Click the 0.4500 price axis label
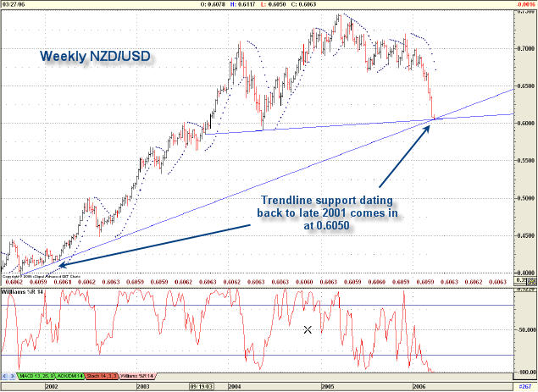The image size is (538, 392). 525,235
